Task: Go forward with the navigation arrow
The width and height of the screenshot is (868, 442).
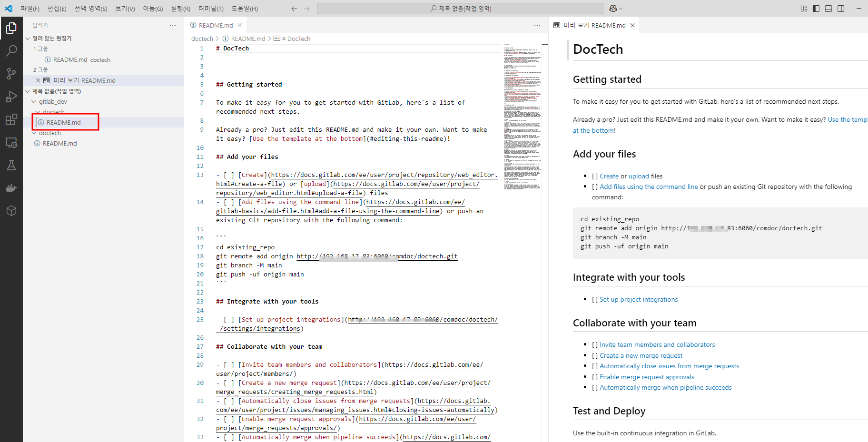Action: point(307,9)
